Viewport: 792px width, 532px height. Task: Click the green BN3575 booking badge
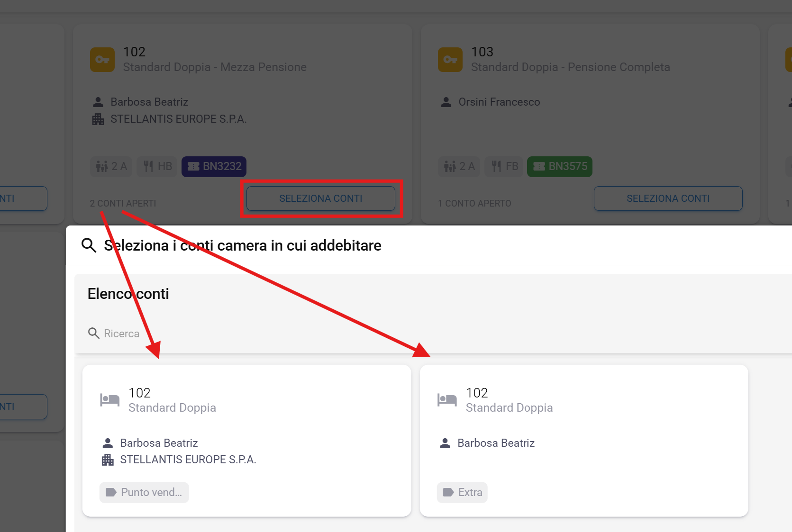click(559, 167)
